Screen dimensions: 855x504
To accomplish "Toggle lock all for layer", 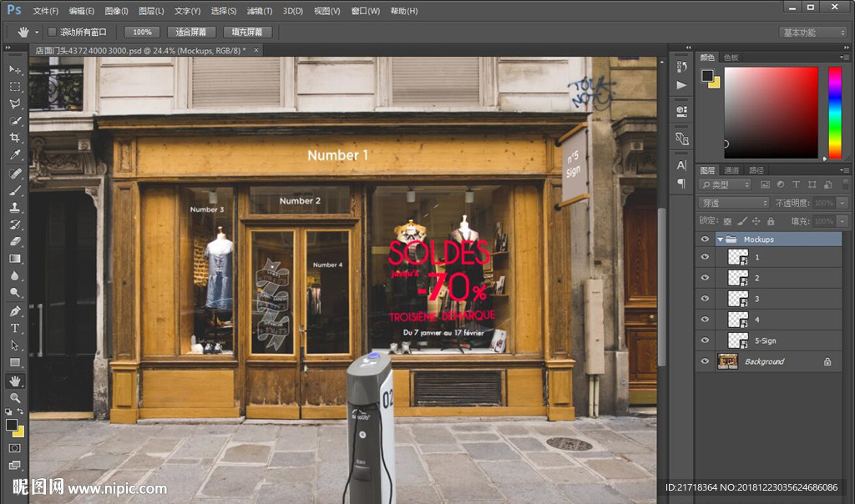I will pos(771,221).
